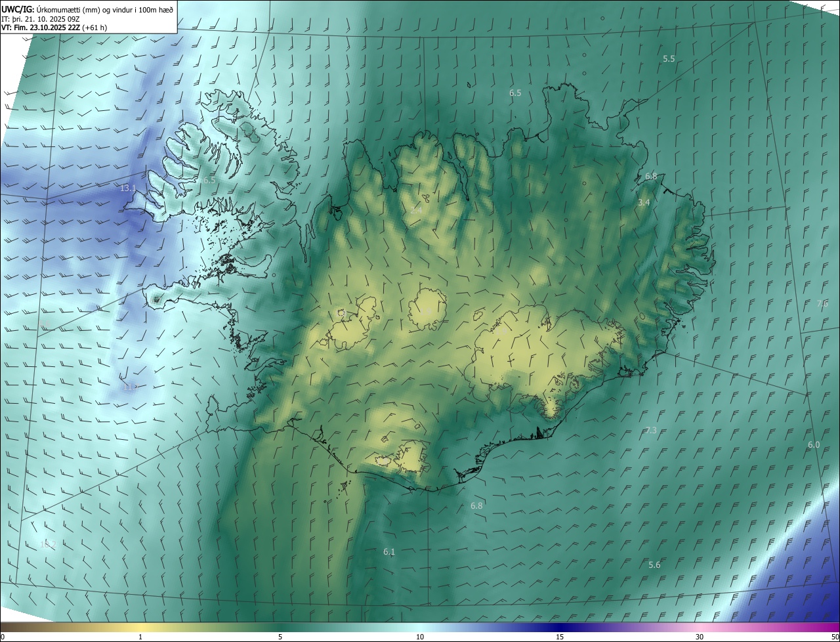The image size is (840, 642).
Task: Click the 3.4 value label
Action: click(644, 203)
